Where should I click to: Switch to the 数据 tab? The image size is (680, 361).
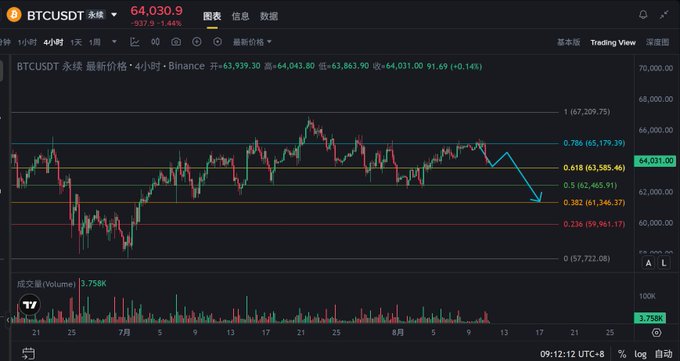269,16
